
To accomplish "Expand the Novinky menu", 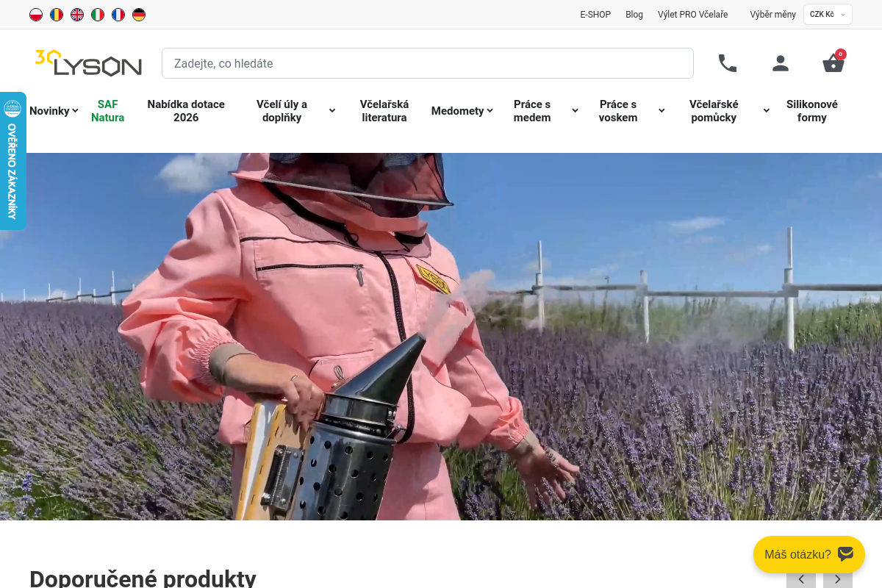I will (x=54, y=111).
